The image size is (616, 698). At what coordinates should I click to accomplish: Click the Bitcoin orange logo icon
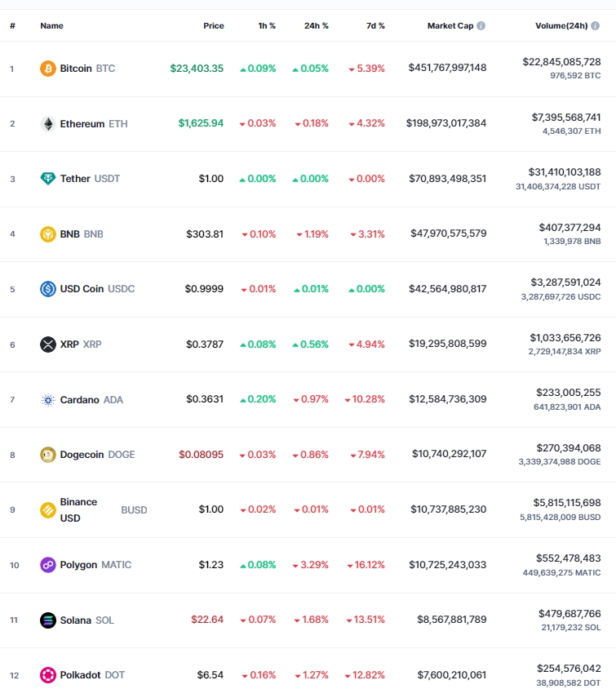[x=48, y=69]
